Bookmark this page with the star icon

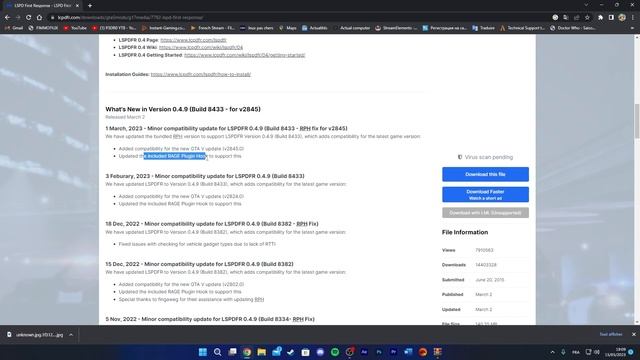[x=587, y=18]
